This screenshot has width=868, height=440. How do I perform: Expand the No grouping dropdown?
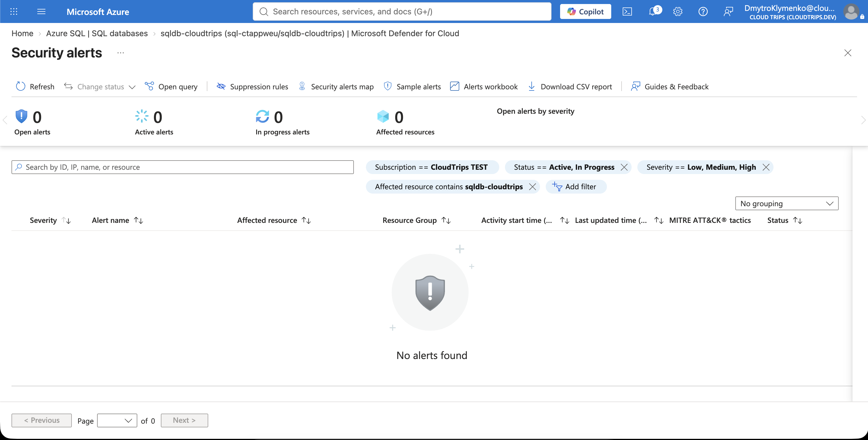point(786,204)
